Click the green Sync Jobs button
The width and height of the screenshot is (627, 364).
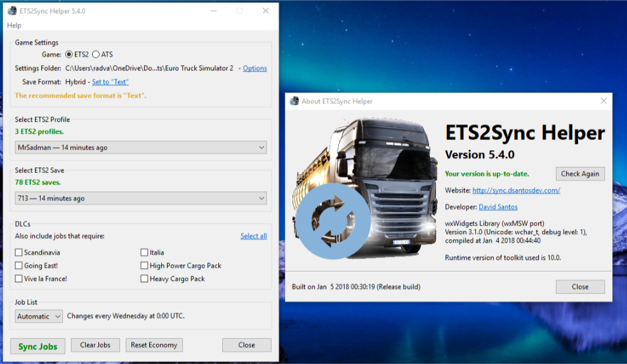[37, 346]
